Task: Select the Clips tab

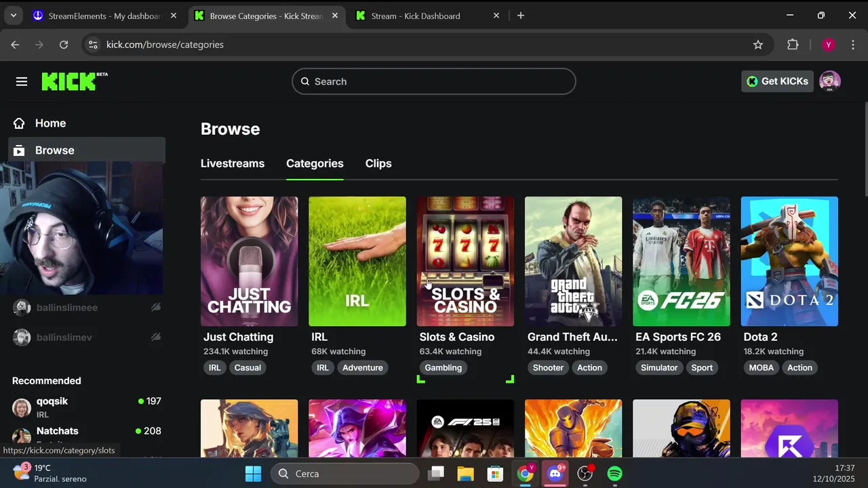Action: point(378,163)
